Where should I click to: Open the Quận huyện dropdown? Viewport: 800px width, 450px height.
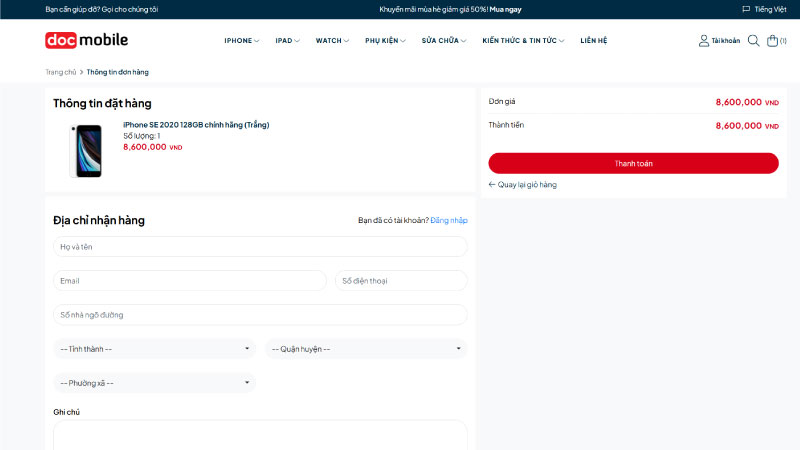pyautogui.click(x=366, y=349)
